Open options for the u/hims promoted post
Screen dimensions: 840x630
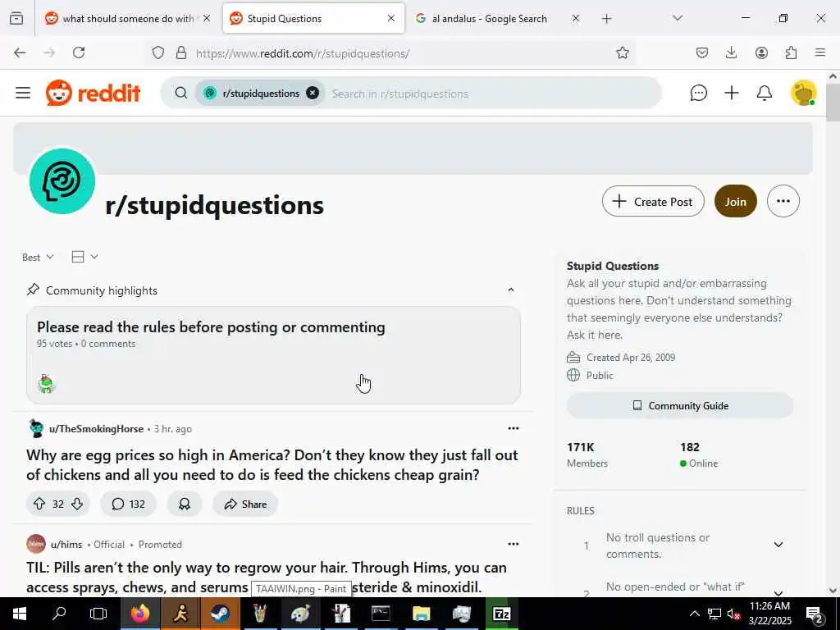(x=514, y=544)
